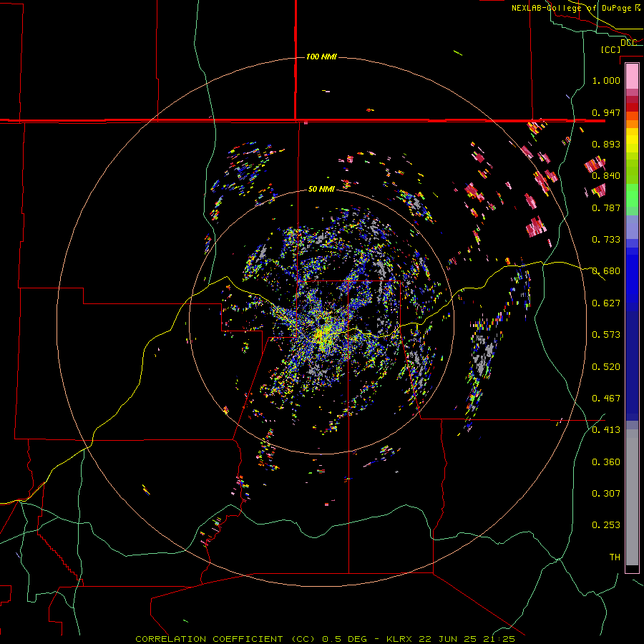Select the 0.413 scale value
Viewport: 644px width, 644px height.
(606, 430)
